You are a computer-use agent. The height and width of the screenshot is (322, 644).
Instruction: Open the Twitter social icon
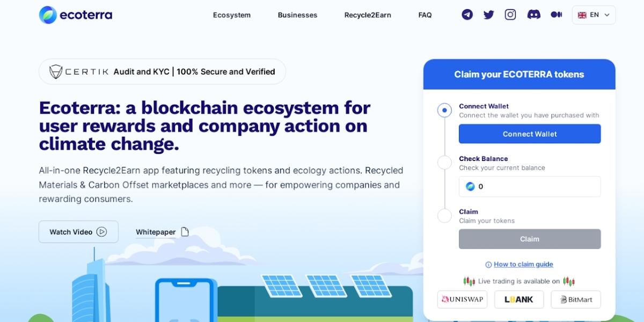pos(489,14)
